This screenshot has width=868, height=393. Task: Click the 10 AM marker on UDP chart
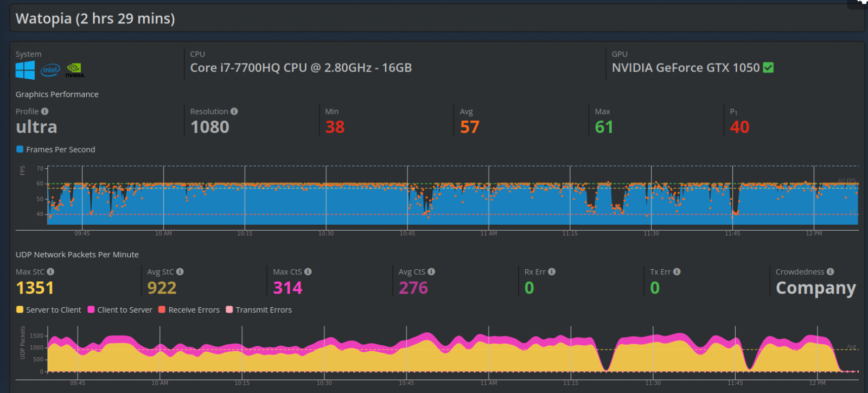pyautogui.click(x=160, y=383)
